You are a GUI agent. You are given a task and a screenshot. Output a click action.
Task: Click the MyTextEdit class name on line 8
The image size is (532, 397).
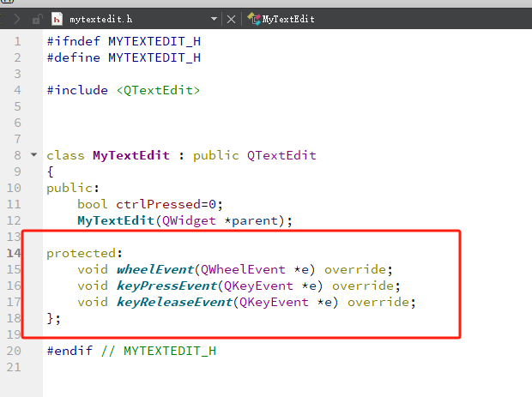[x=131, y=155]
